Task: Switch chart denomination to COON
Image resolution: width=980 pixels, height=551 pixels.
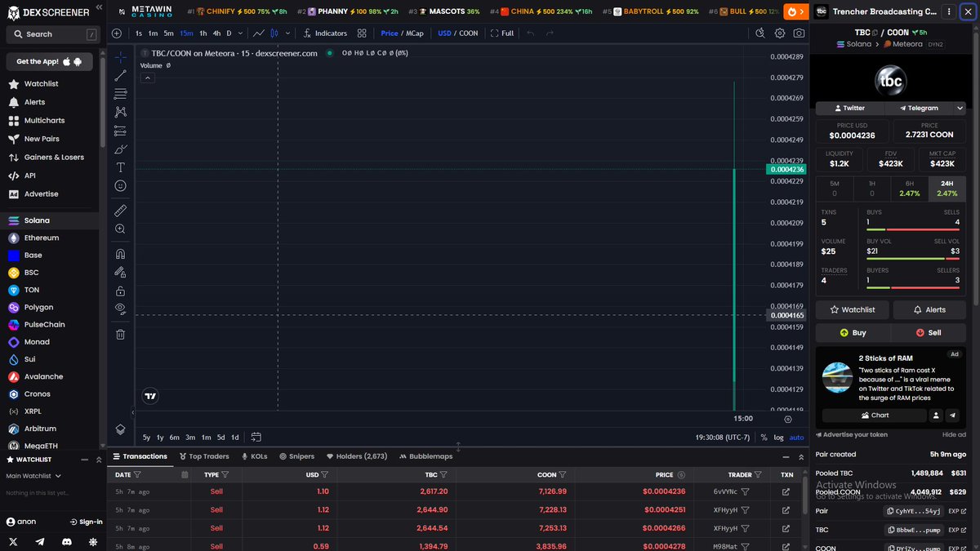Action: (469, 33)
